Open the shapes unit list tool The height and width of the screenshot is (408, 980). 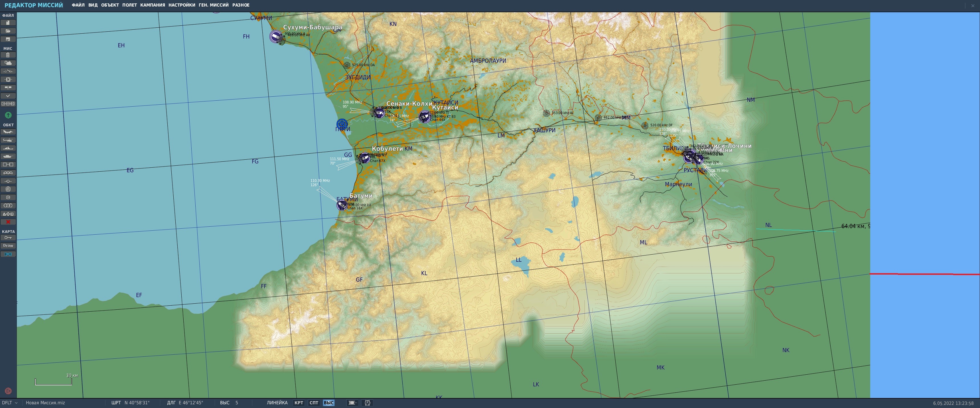pyautogui.click(x=8, y=214)
